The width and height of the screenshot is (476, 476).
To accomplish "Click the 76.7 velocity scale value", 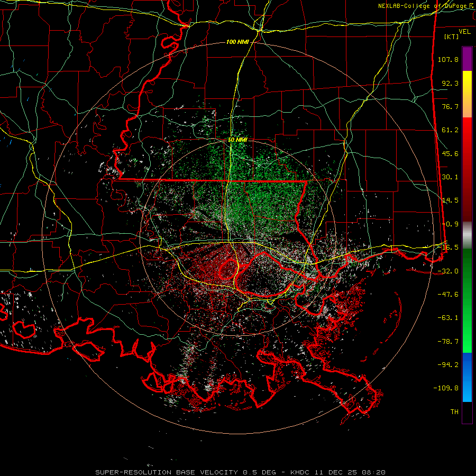I will click(450, 106).
